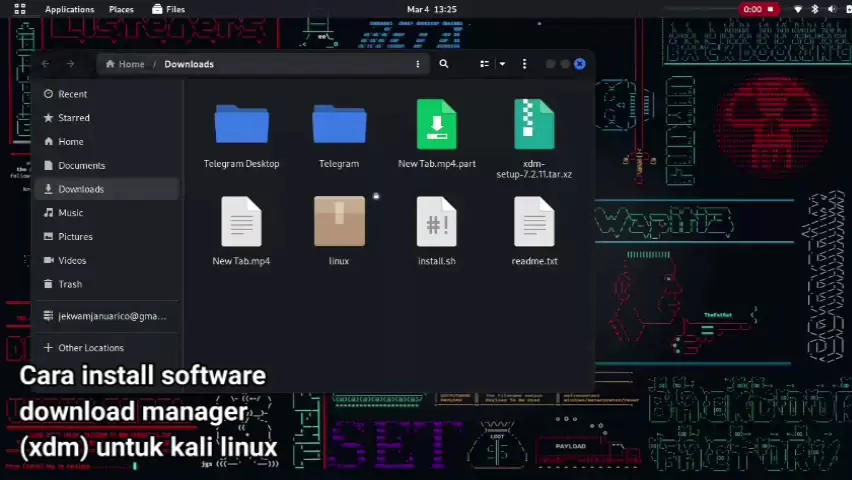Go to Home in the path bar
The image size is (852, 480).
coord(126,64)
